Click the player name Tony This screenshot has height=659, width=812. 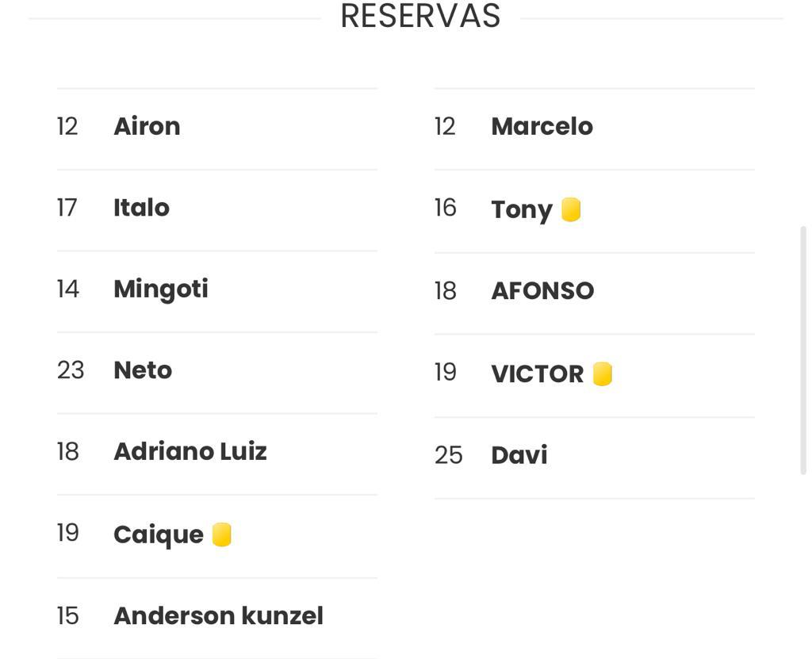tap(522, 210)
